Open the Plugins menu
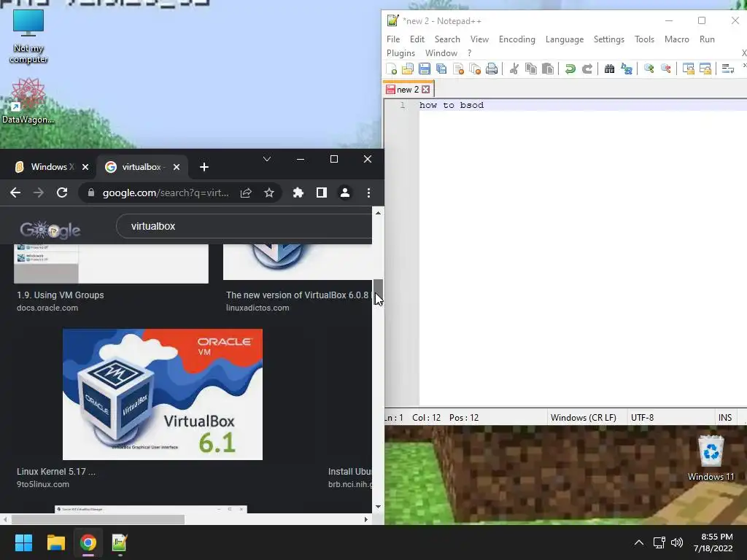This screenshot has height=560, width=747. point(400,52)
